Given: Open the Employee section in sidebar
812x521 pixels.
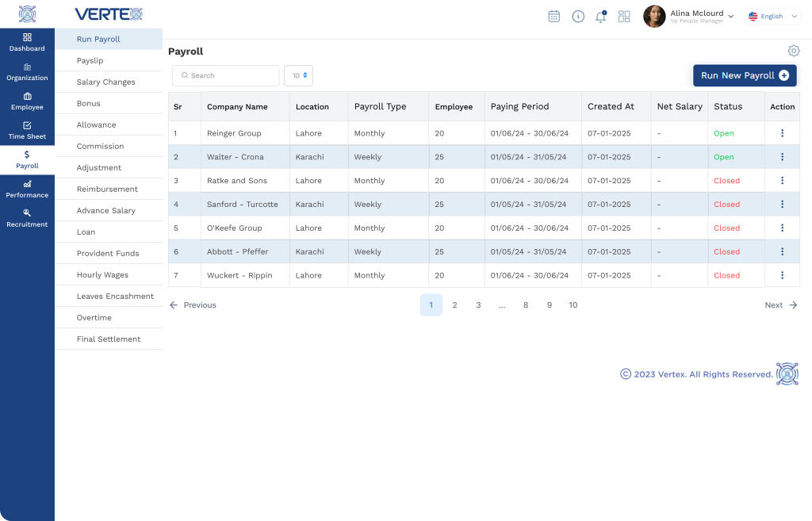Looking at the screenshot, I should (x=27, y=102).
